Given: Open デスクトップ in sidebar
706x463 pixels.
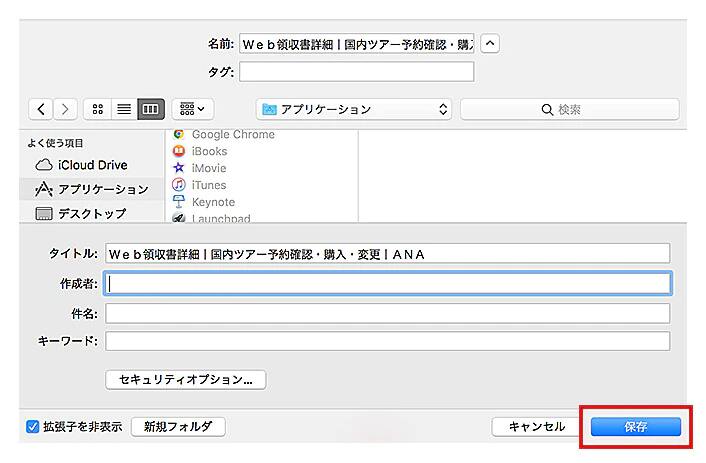Looking at the screenshot, I should [91, 214].
